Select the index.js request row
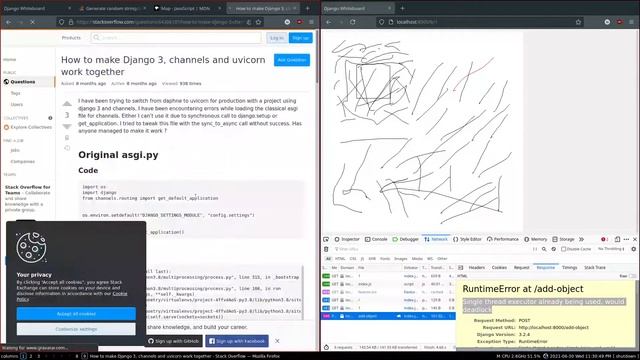640x360 pixels. coord(388,284)
